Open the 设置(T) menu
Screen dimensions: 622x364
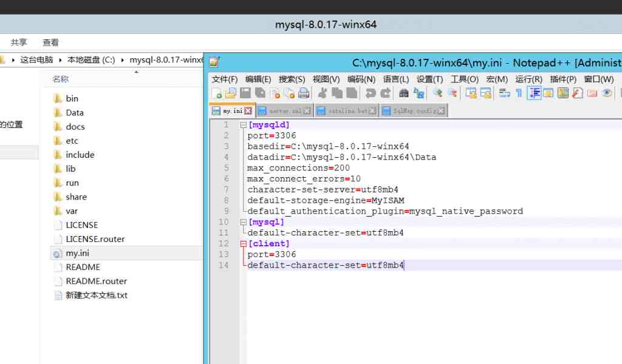(429, 79)
